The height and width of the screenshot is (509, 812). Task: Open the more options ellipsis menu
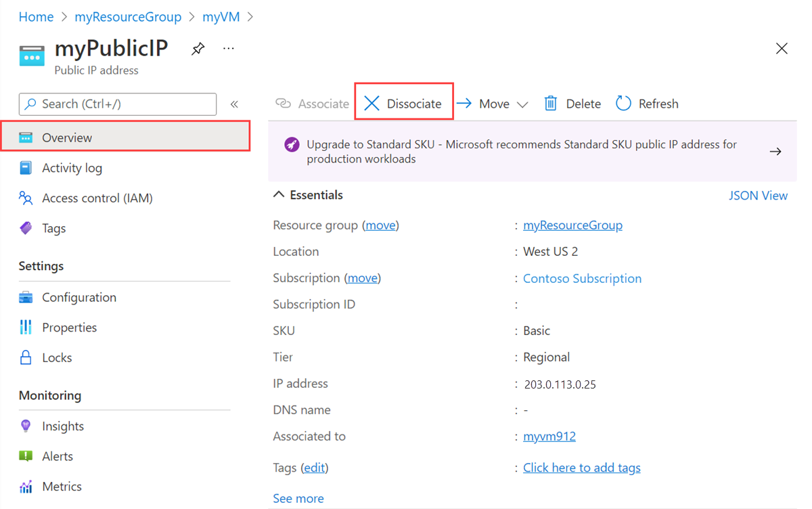pos(229,49)
